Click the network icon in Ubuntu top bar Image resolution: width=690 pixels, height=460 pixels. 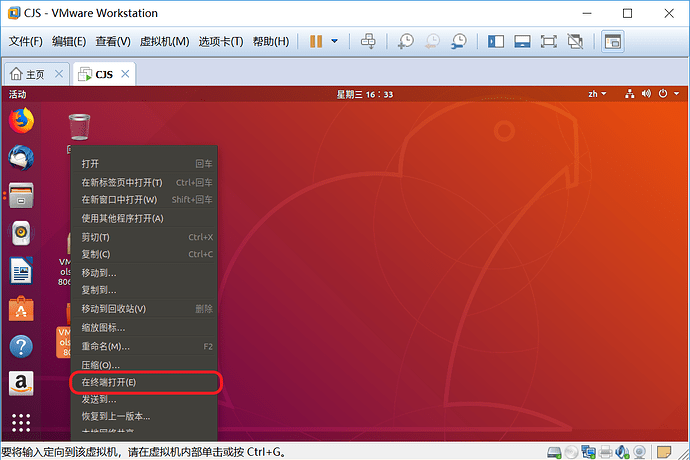(630, 94)
